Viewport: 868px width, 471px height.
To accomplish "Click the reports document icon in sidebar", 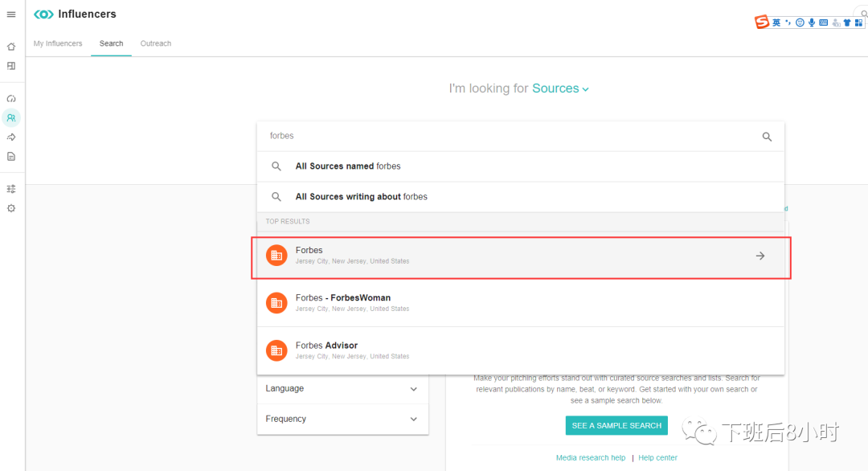I will pyautogui.click(x=11, y=157).
